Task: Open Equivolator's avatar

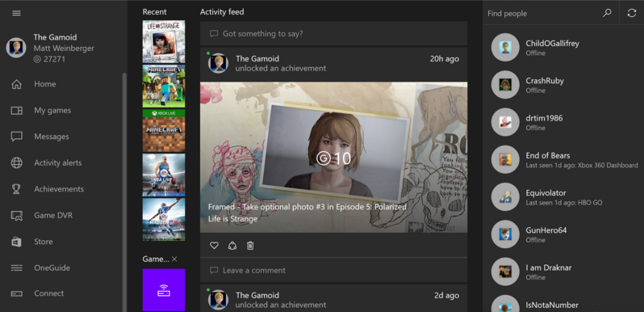Action: click(505, 196)
